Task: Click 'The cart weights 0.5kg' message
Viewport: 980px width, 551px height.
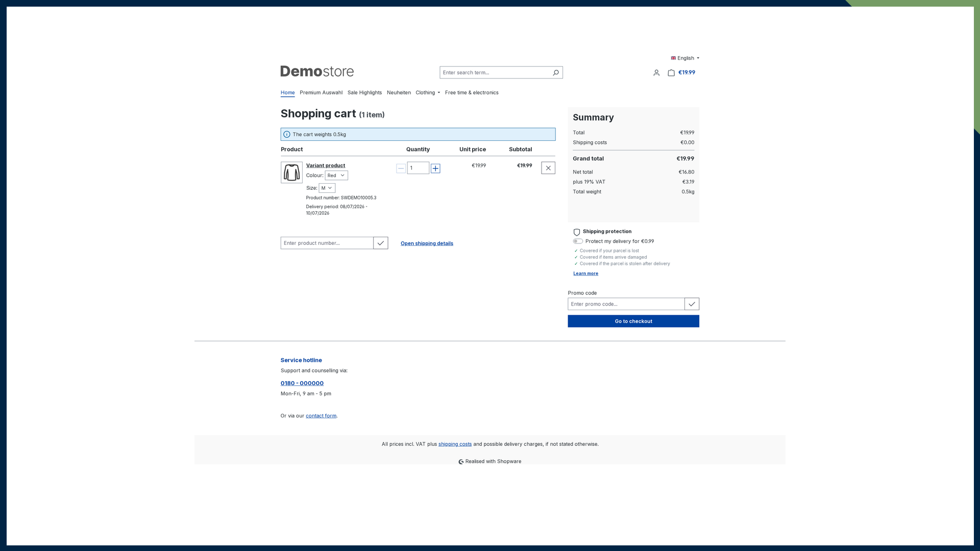Action: point(320,135)
